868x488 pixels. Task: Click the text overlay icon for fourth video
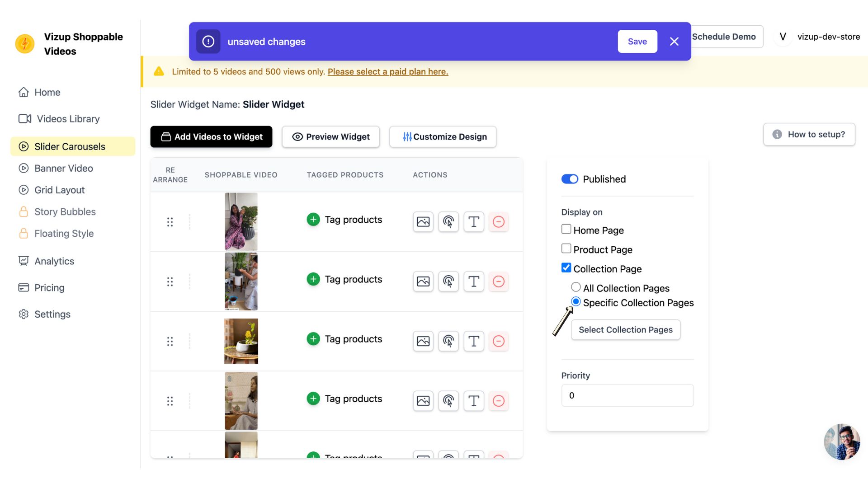(x=473, y=400)
